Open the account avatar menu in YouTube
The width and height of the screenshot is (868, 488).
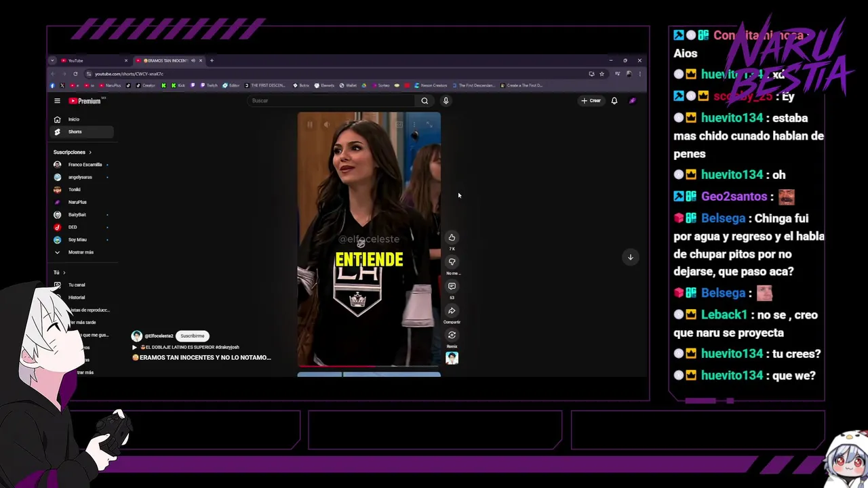[x=632, y=101]
